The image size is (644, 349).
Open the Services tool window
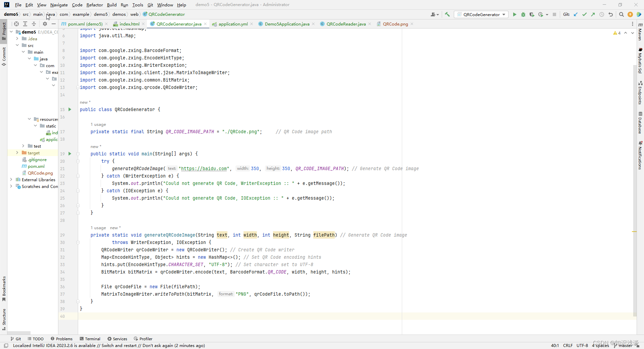[117, 339]
